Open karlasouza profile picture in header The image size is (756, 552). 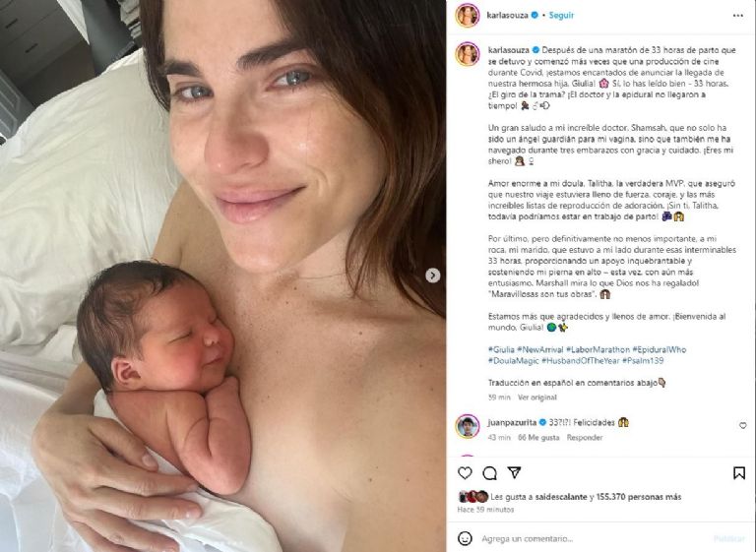(x=468, y=16)
